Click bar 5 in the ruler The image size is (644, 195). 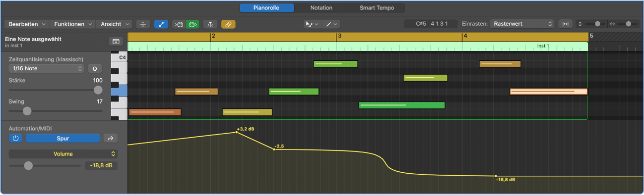591,36
